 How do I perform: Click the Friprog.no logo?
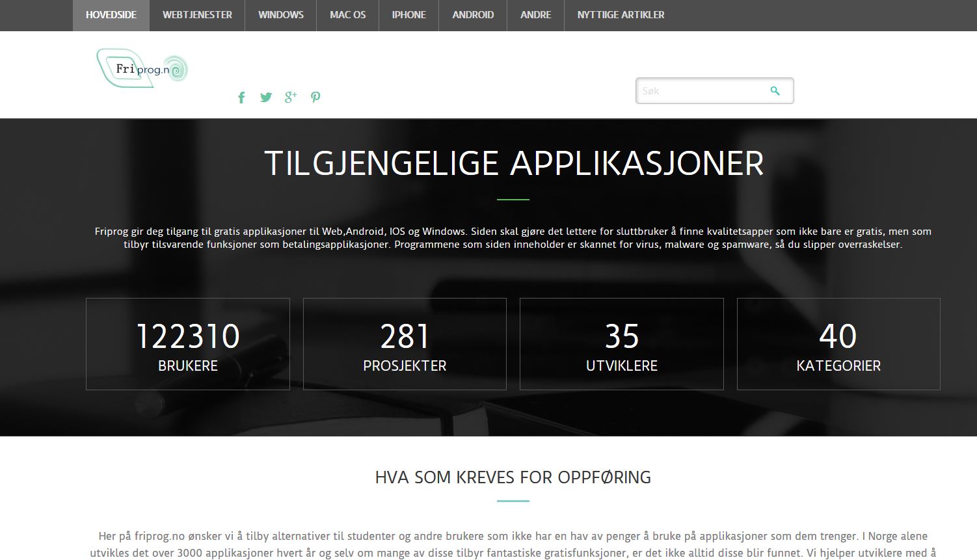(x=142, y=68)
